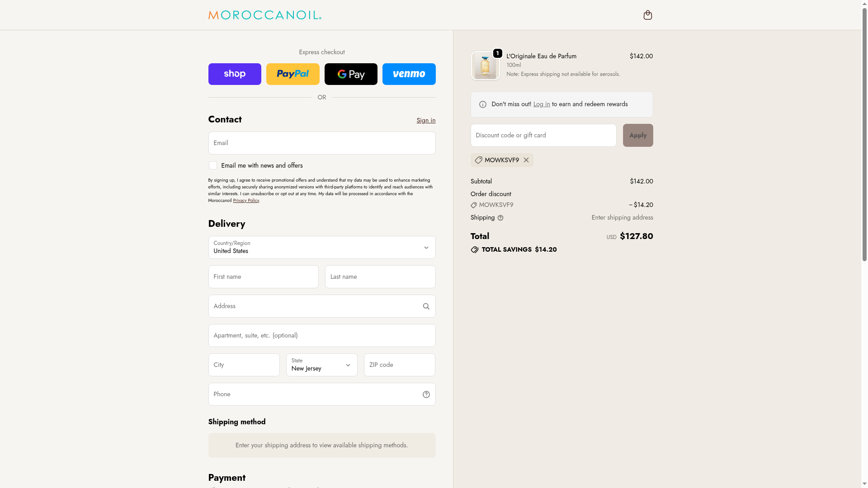Click the phone field help icon
The image size is (868, 488).
(426, 394)
